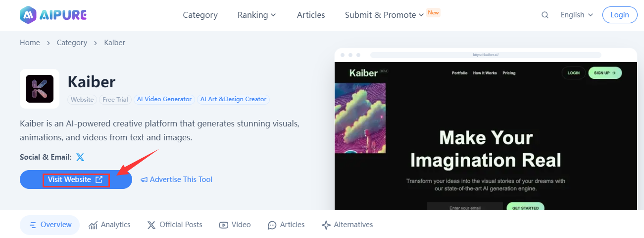The height and width of the screenshot is (238, 644).
Task: Go to Home breadcrumb
Action: [30, 43]
